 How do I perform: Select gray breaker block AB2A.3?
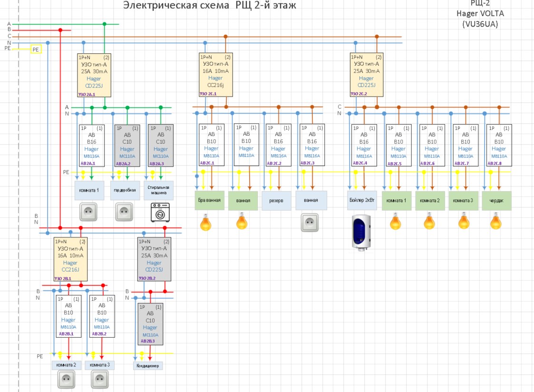point(161,146)
